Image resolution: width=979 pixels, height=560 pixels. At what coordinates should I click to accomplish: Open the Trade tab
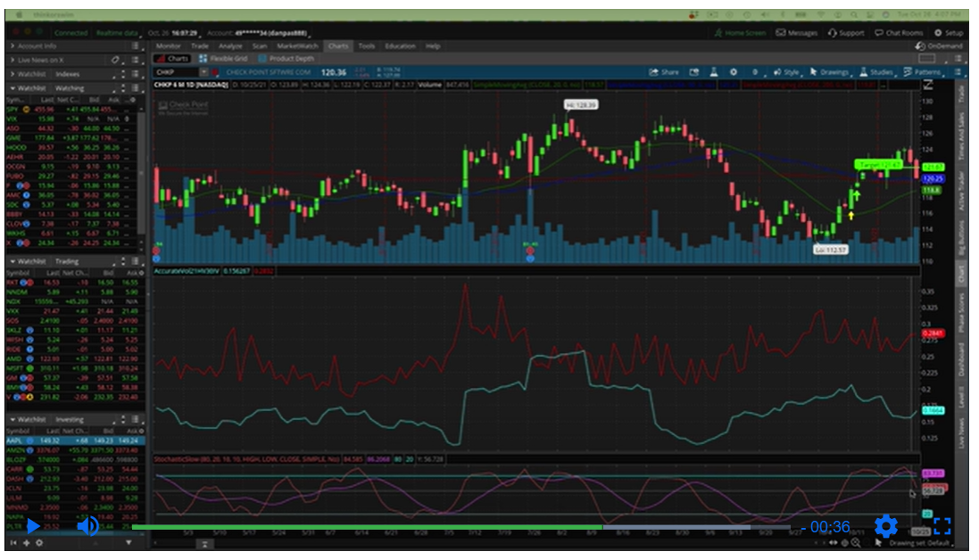click(200, 46)
